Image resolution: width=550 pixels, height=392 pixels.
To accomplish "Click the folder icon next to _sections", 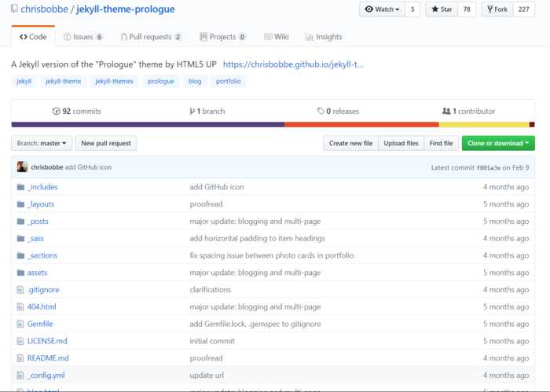I will 20,255.
